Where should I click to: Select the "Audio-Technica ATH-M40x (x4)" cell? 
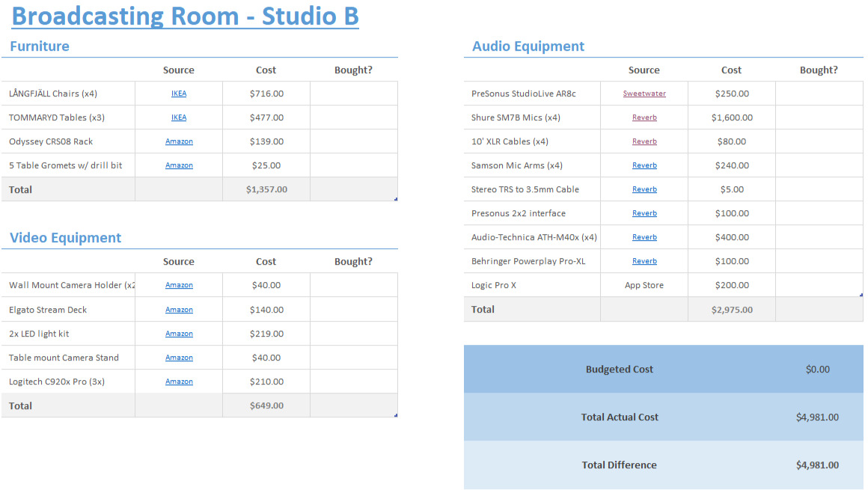click(x=532, y=237)
